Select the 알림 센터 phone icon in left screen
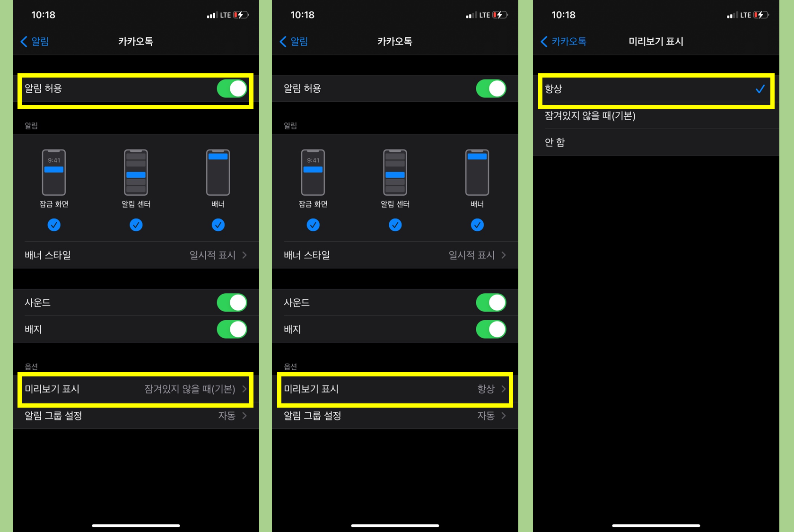This screenshot has width=794, height=532. click(x=136, y=172)
